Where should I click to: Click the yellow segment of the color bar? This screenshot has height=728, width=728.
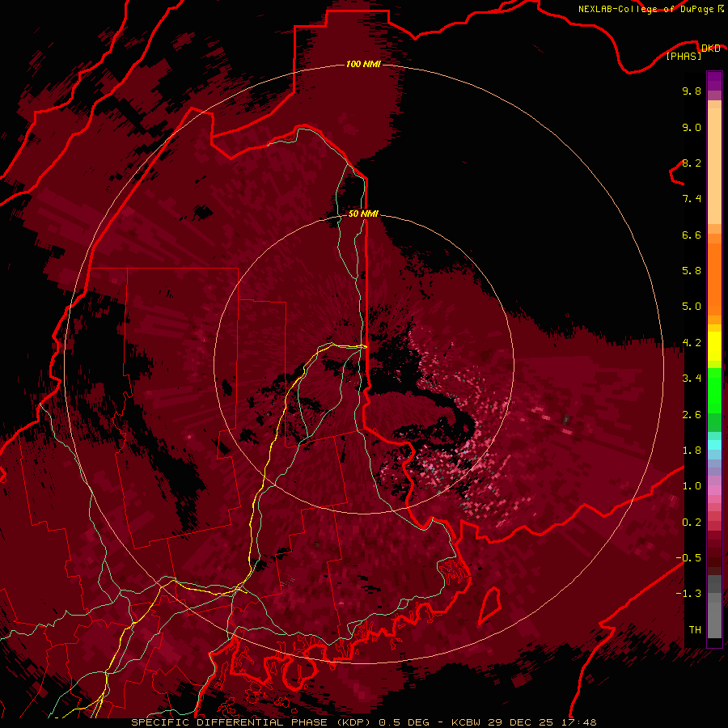(714, 346)
